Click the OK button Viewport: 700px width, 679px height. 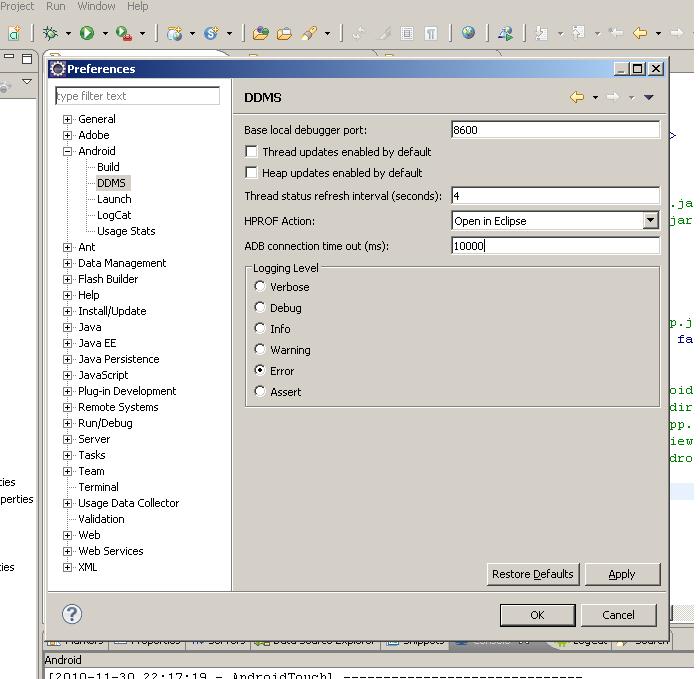[538, 615]
